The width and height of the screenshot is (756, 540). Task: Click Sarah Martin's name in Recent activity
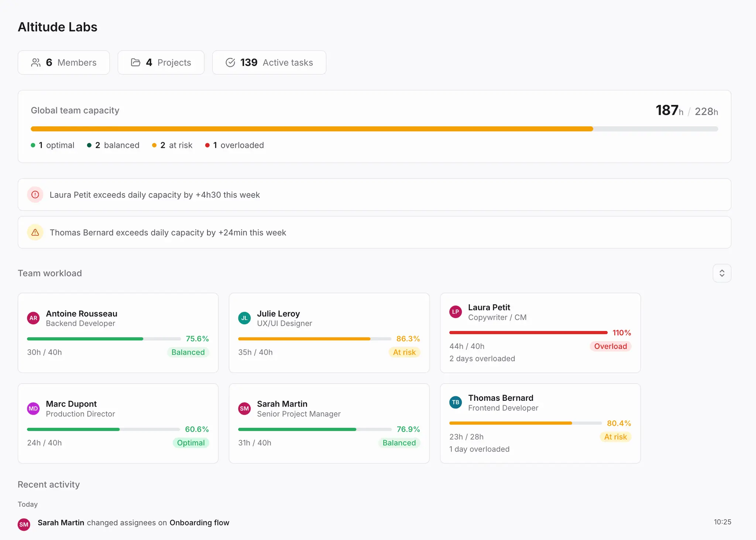(x=61, y=523)
